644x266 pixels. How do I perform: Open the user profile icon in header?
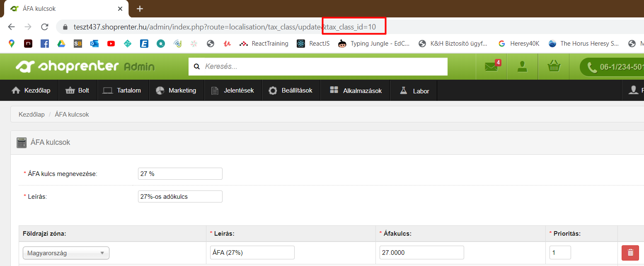522,66
